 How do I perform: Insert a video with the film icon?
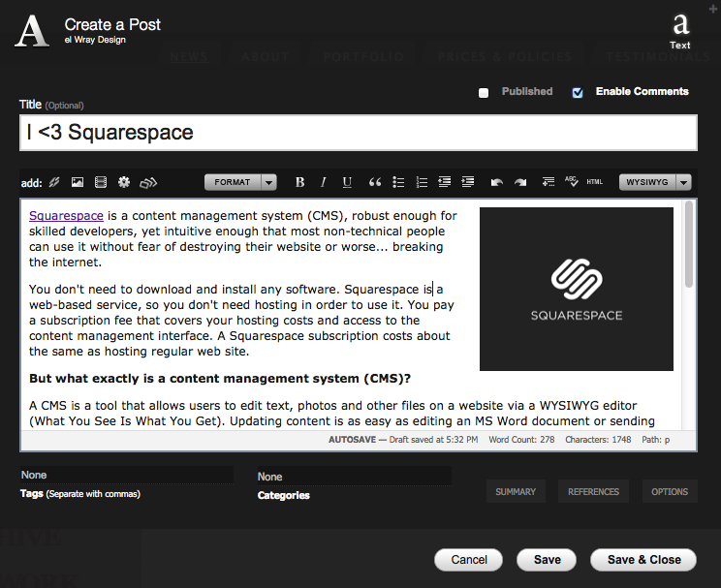click(101, 182)
